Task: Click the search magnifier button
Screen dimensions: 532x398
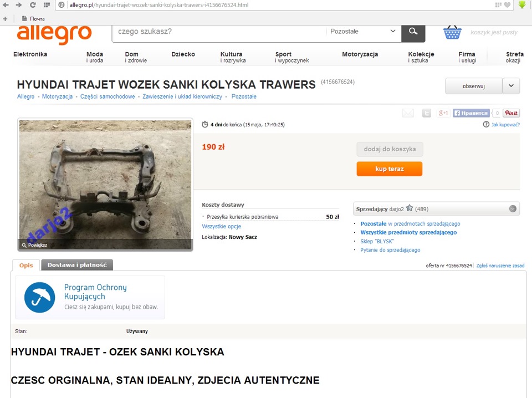Action: point(413,33)
